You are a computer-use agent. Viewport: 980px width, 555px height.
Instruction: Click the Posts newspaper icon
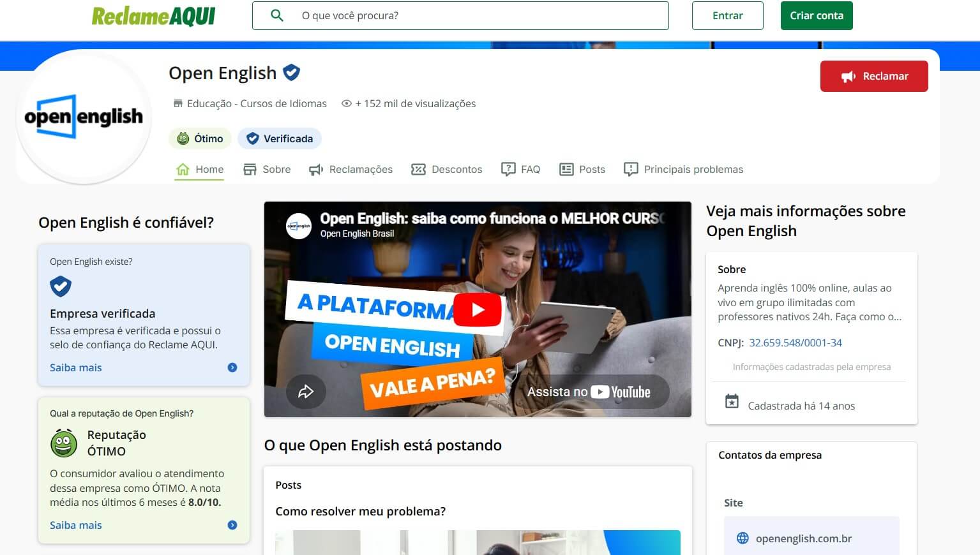pyautogui.click(x=566, y=169)
